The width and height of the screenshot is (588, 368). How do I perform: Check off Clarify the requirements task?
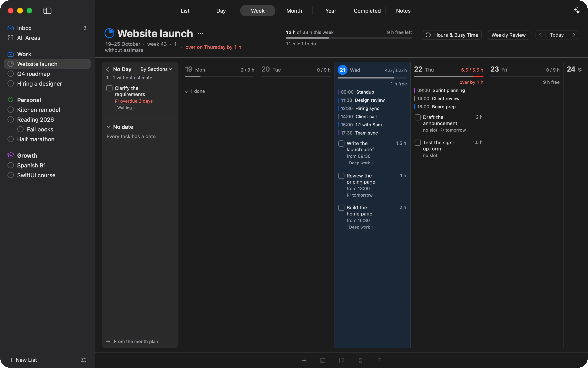[x=109, y=88]
